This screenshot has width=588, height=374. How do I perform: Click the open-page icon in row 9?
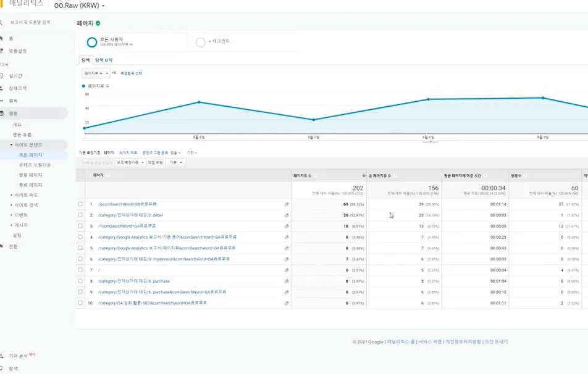tap(287, 292)
